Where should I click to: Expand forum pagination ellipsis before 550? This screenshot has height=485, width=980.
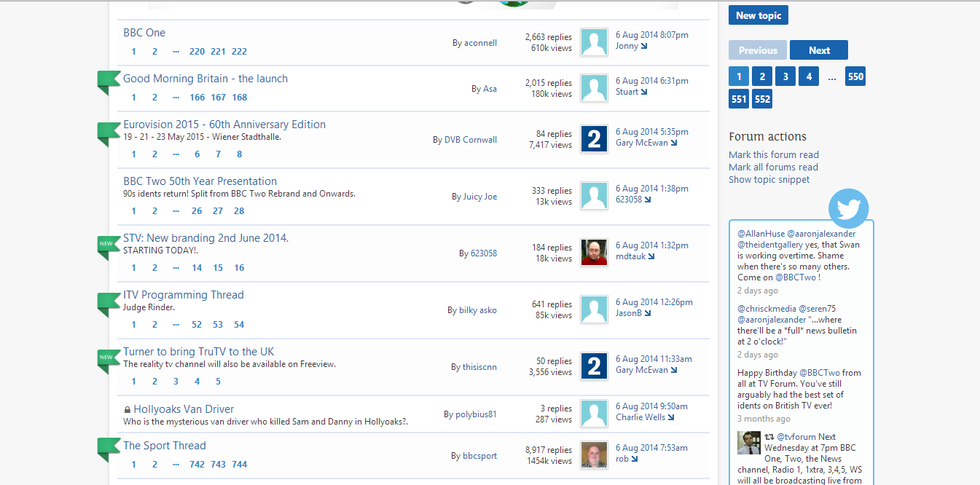[x=832, y=77]
